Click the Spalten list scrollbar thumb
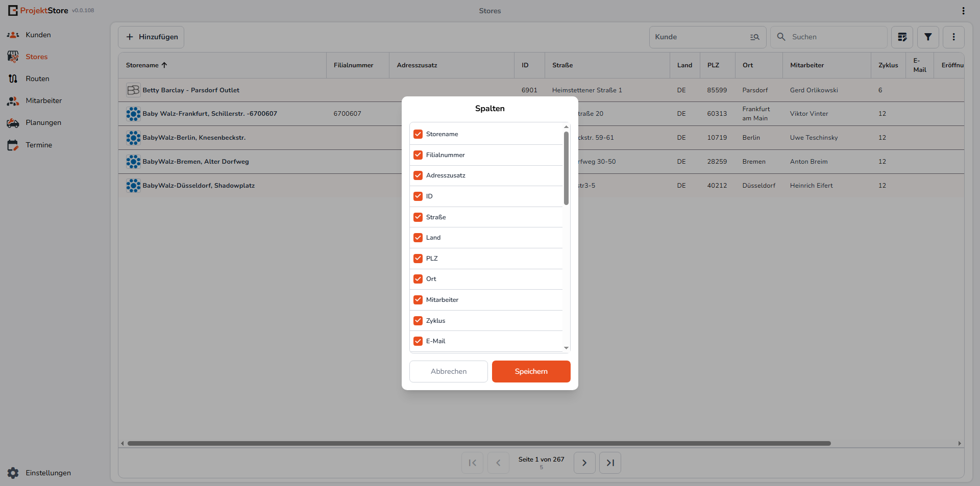This screenshot has height=486, width=980. coord(566,168)
